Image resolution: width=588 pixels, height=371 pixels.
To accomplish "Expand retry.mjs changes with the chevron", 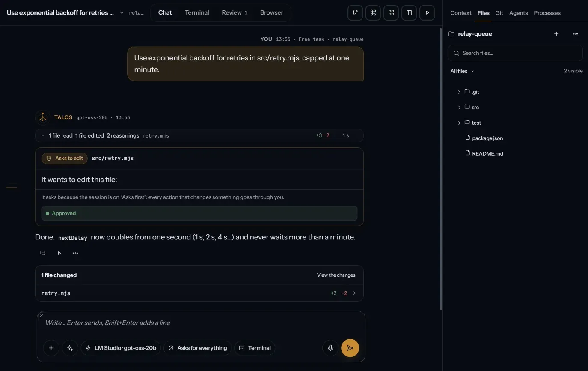I will (354, 293).
